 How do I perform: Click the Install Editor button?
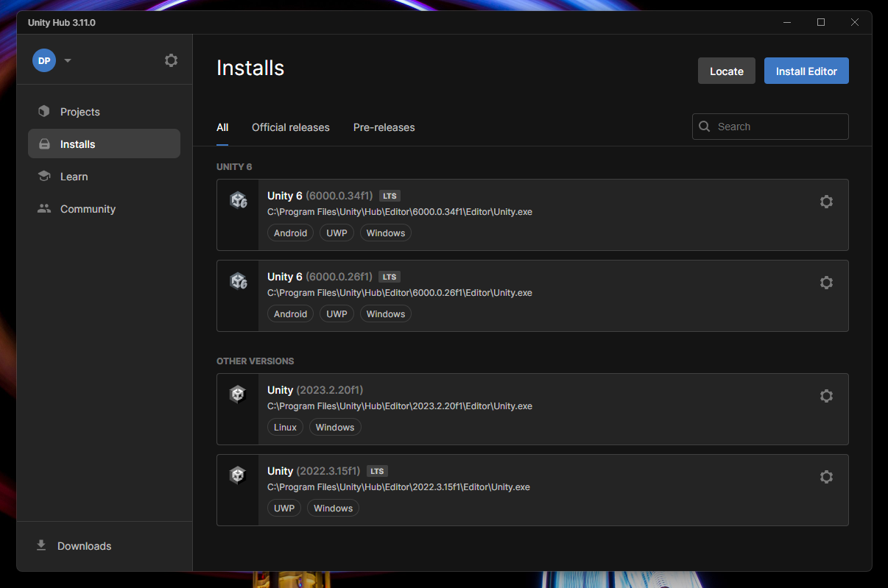806,71
